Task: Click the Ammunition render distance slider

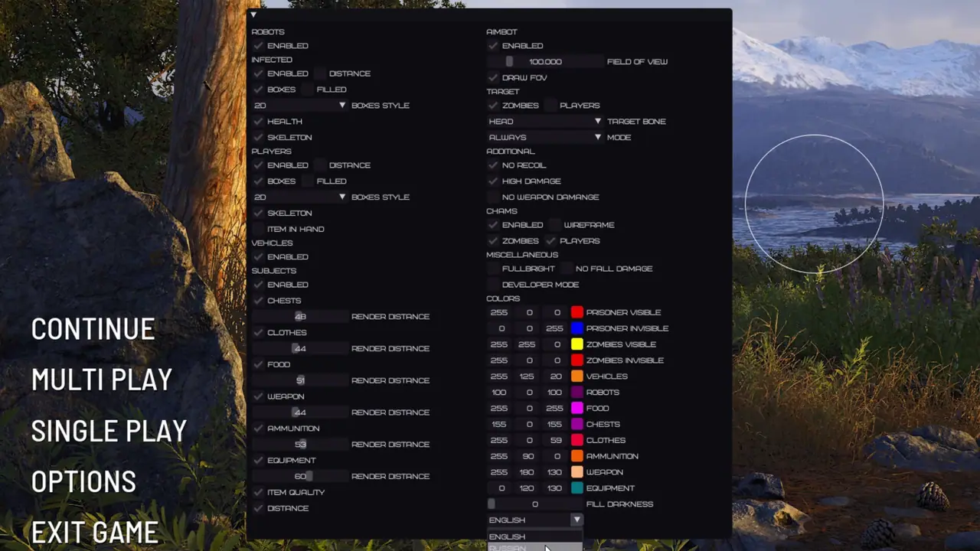Action: [299, 445]
